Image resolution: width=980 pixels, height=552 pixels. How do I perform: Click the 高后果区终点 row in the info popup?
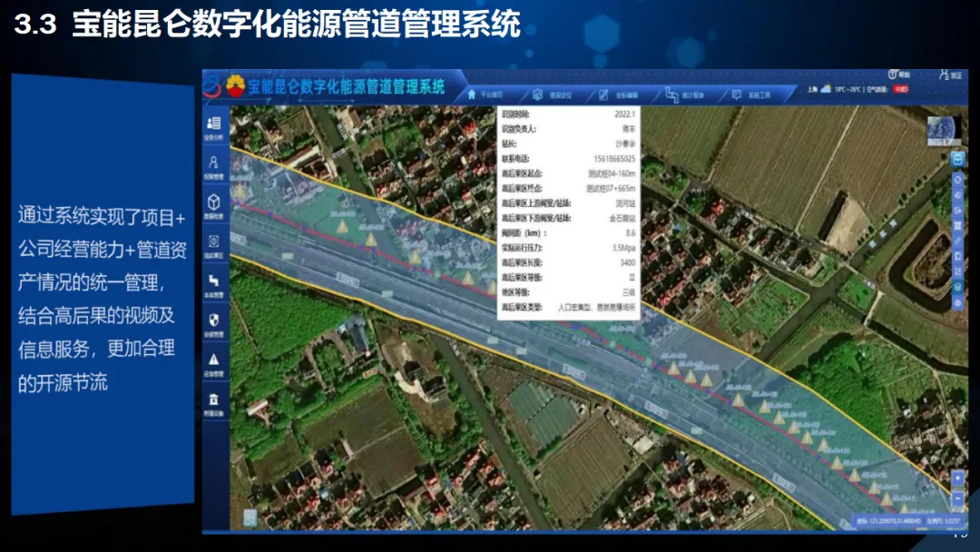pos(568,188)
